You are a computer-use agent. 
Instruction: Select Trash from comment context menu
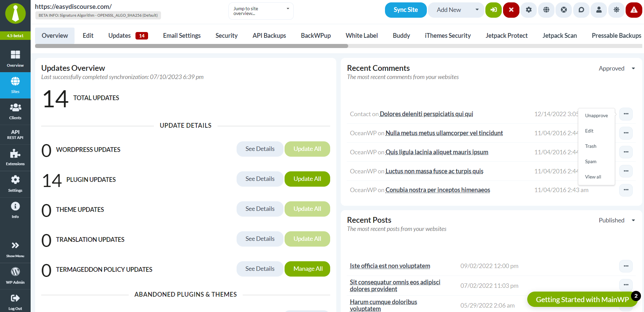click(596, 146)
